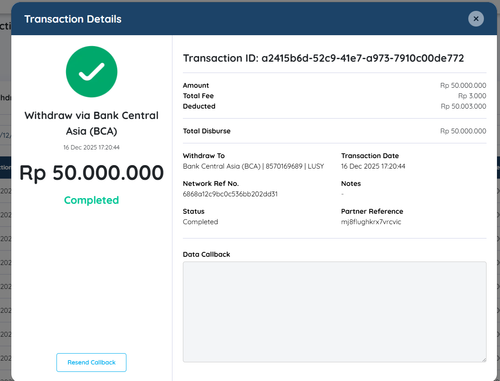Image resolution: width=500 pixels, height=381 pixels.
Task: Click the Data Callback label
Action: tap(206, 255)
